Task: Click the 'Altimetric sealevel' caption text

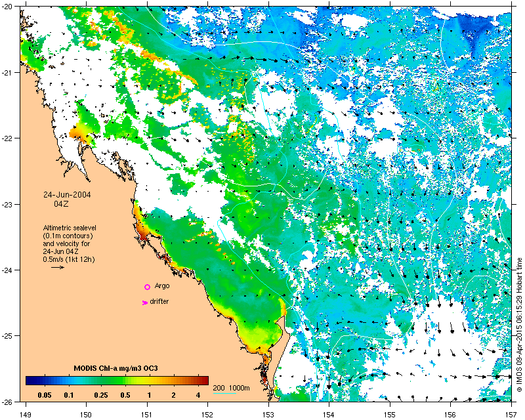Action: coord(70,228)
